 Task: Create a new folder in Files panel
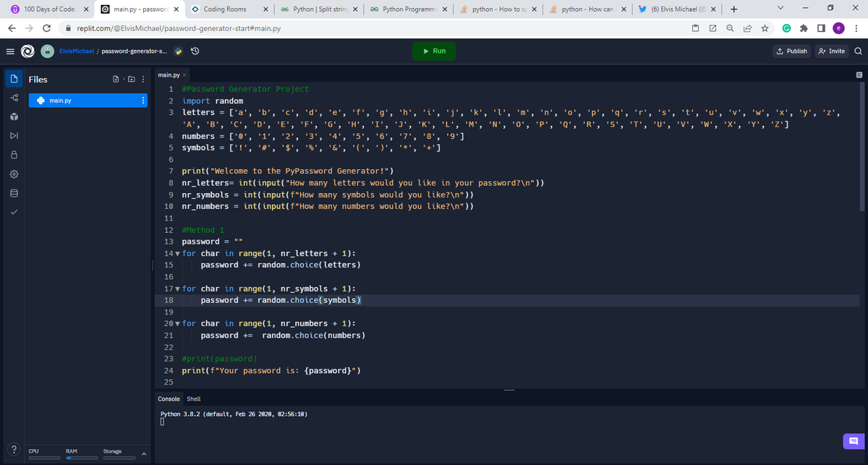131,79
